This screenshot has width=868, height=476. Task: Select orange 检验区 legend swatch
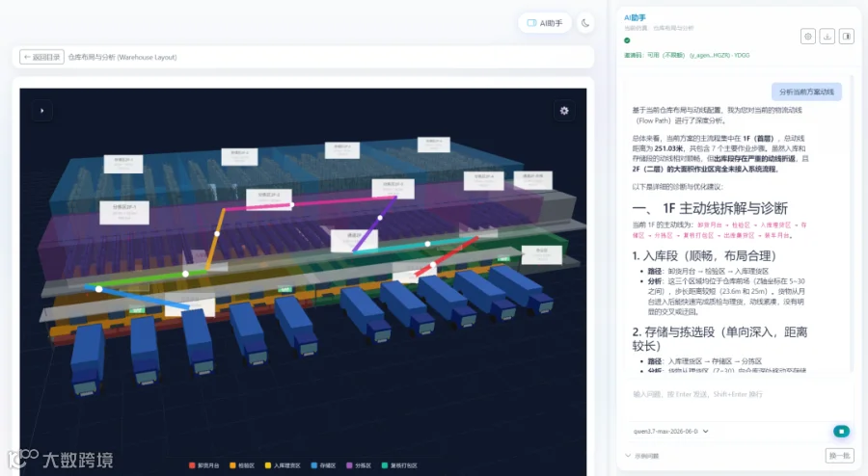click(x=232, y=465)
